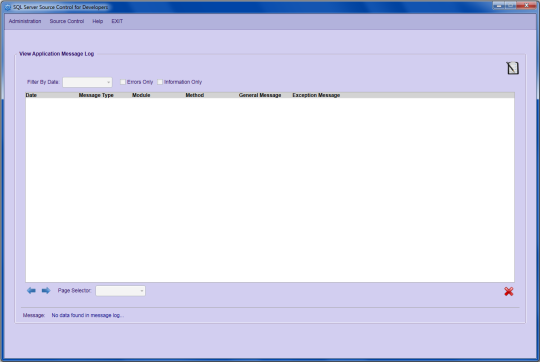Click the No data found message text
540x362 pixels.
(x=87, y=315)
